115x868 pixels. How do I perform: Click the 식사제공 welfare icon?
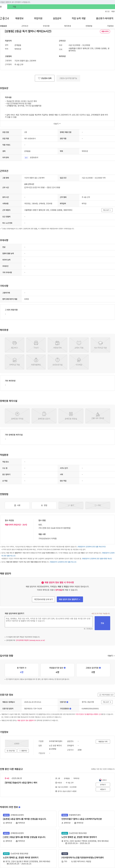(x=79, y=362)
